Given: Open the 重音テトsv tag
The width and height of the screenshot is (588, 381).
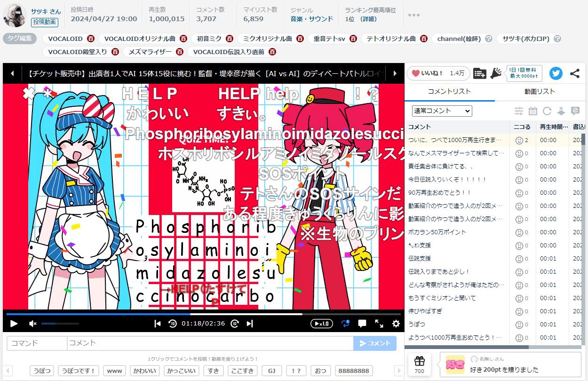Looking at the screenshot, I should coord(329,39).
